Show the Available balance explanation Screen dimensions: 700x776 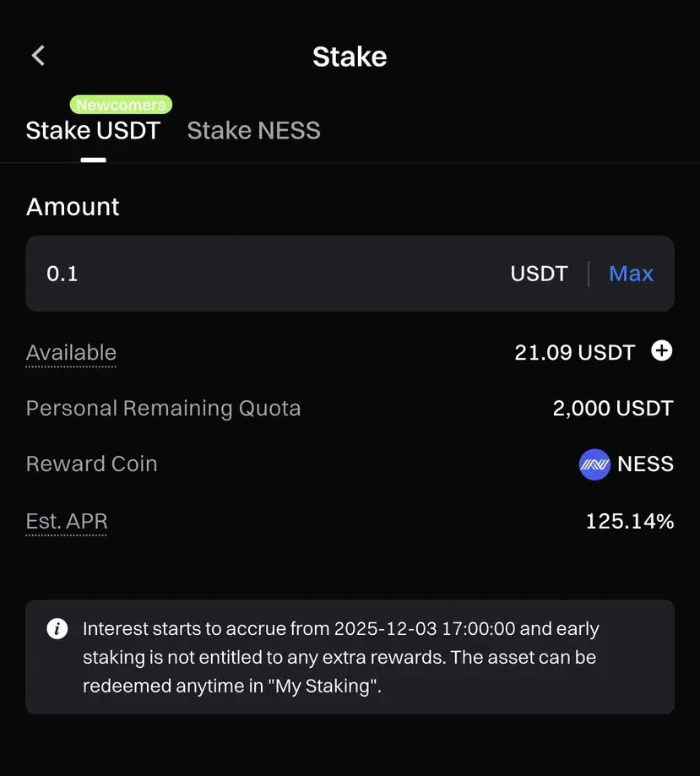pos(71,353)
